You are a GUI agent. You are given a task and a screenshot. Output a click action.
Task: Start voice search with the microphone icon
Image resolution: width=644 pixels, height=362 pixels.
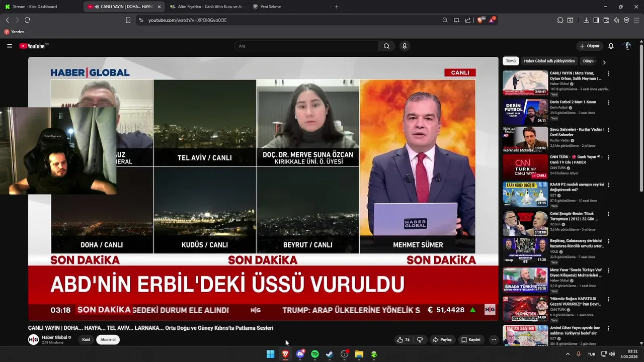tap(405, 46)
